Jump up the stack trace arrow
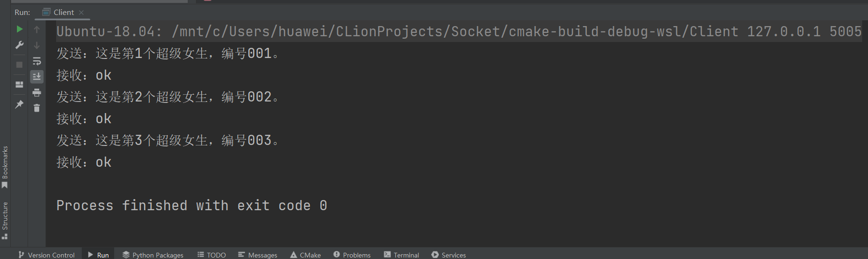The height and width of the screenshot is (259, 868). pos(37,29)
